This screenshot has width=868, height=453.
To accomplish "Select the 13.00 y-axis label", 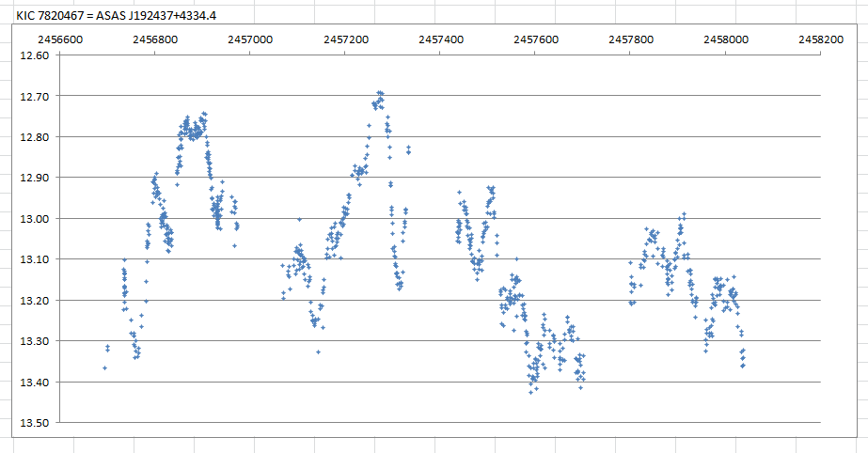I will (34, 219).
